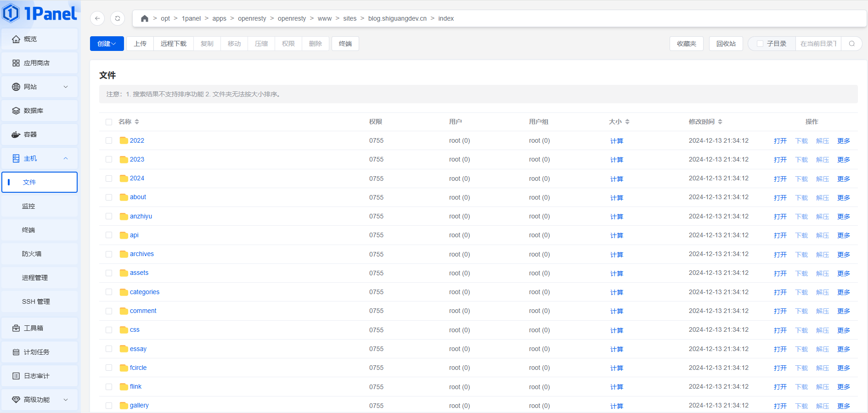Sort by size using the sort arrows
The width and height of the screenshot is (868, 413).
627,122
